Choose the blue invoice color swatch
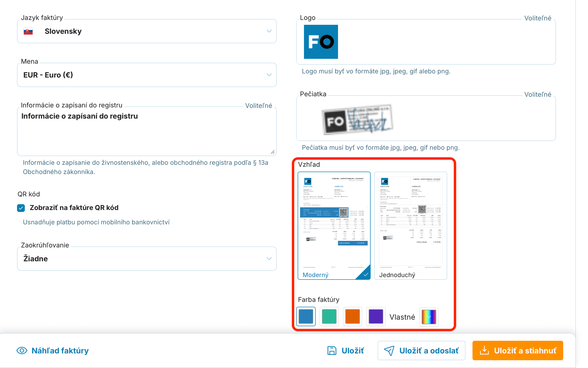This screenshot has height=368, width=588. pos(306,316)
